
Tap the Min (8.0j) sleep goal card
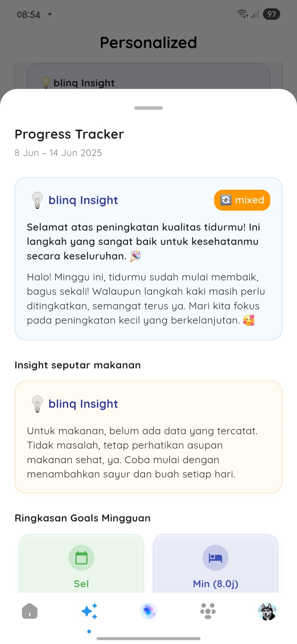point(215,567)
